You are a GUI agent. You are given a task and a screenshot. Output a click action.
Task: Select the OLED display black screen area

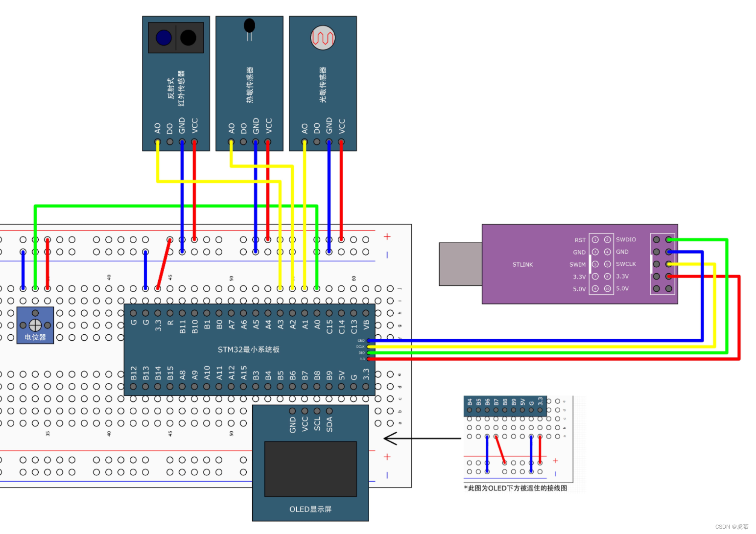click(x=310, y=469)
